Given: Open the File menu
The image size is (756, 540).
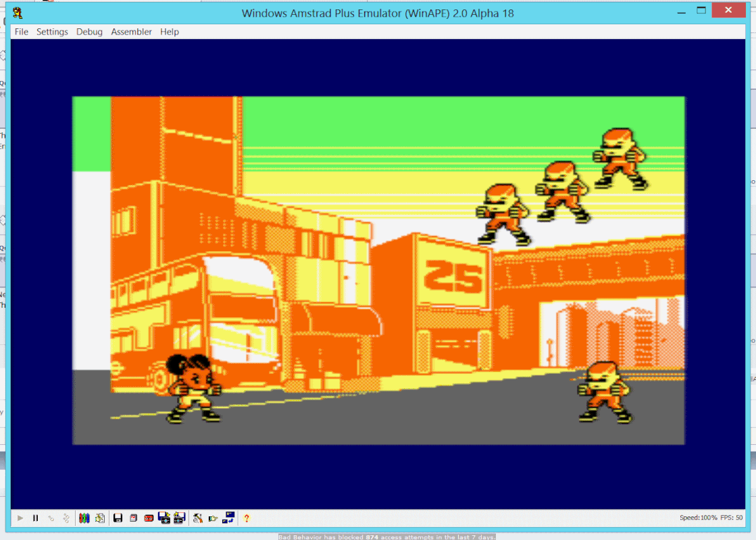Looking at the screenshot, I should coord(21,32).
